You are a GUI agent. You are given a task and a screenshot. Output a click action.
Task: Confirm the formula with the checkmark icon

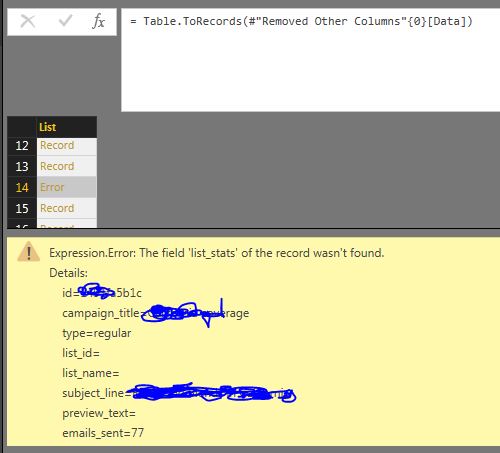coord(65,21)
